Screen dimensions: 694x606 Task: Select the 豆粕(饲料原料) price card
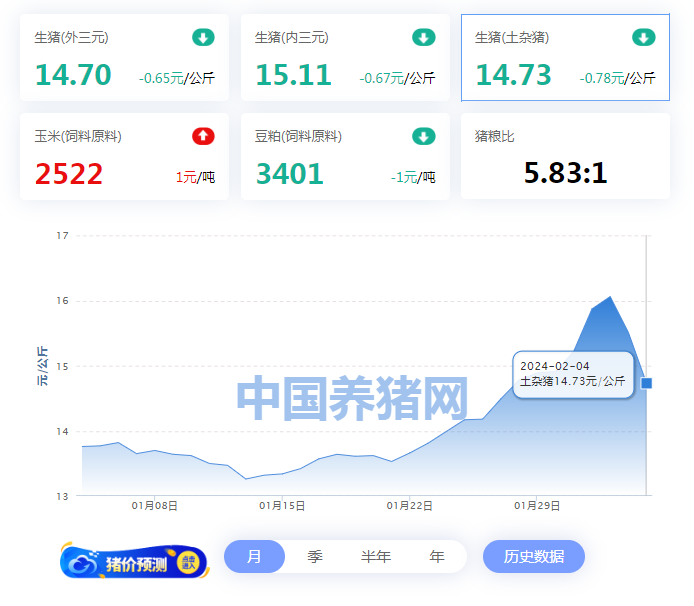click(x=345, y=157)
